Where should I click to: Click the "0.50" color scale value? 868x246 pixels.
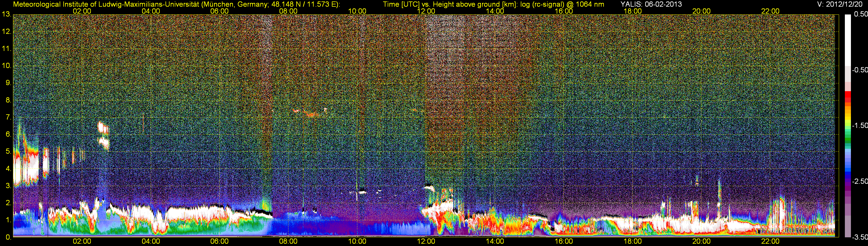pyautogui.click(x=860, y=14)
